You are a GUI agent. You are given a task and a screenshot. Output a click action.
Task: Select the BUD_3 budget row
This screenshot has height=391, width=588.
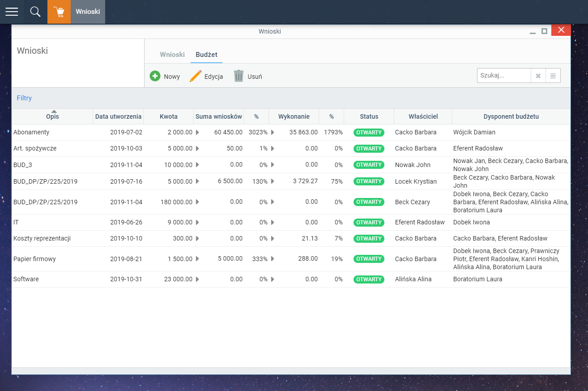pyautogui.click(x=291, y=165)
